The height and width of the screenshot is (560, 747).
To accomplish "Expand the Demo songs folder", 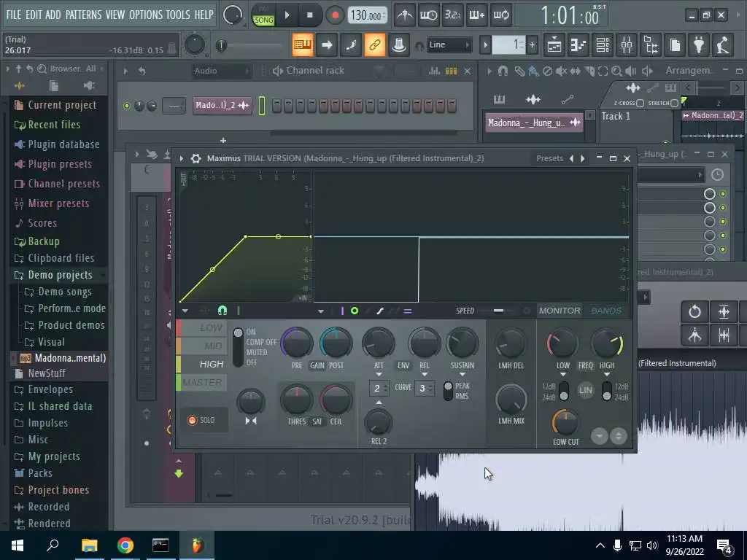I will 64,292.
